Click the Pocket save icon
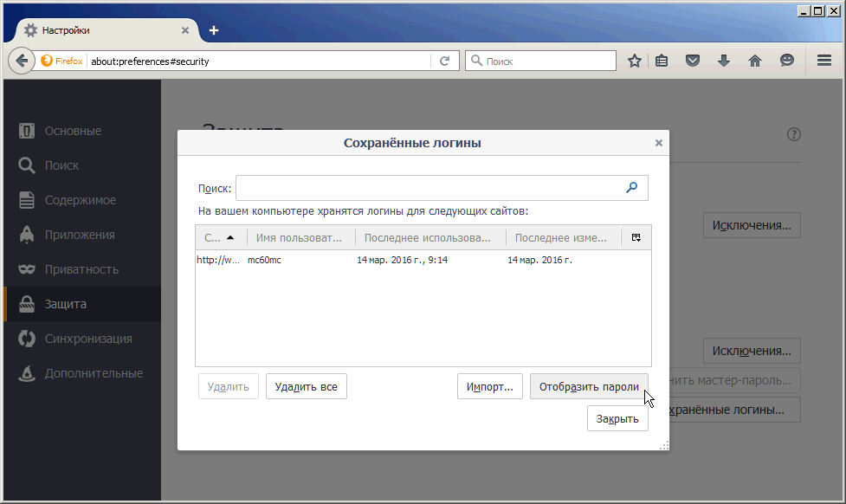Image resolution: width=846 pixels, height=504 pixels. (693, 61)
